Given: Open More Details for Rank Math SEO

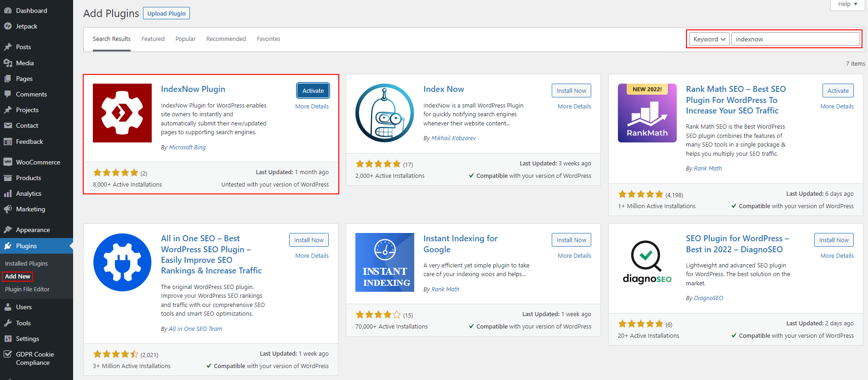Looking at the screenshot, I should coord(837,106).
